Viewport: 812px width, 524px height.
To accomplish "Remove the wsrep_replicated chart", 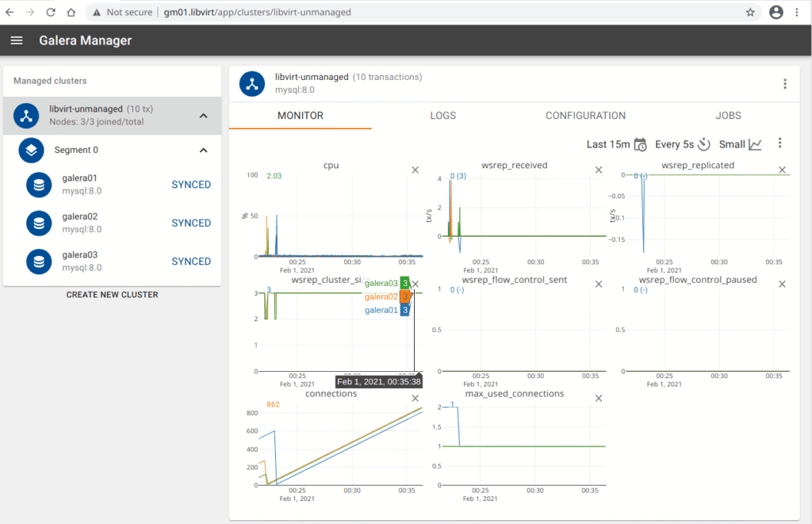I will (782, 170).
